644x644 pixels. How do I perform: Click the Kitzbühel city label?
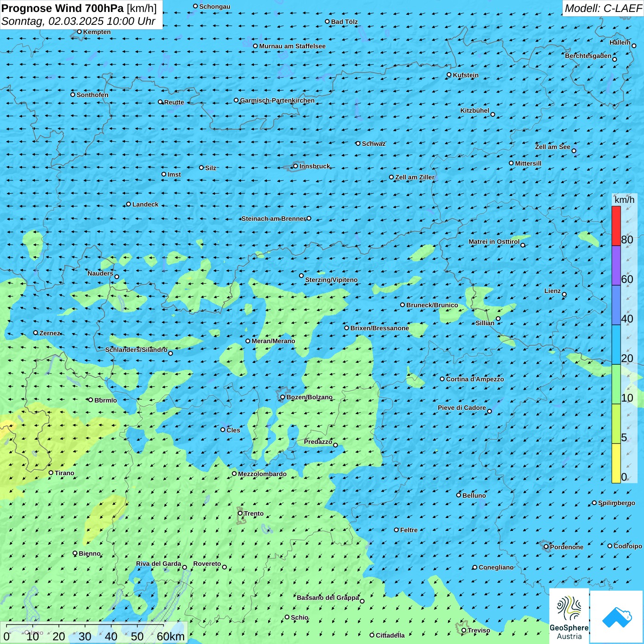(475, 110)
